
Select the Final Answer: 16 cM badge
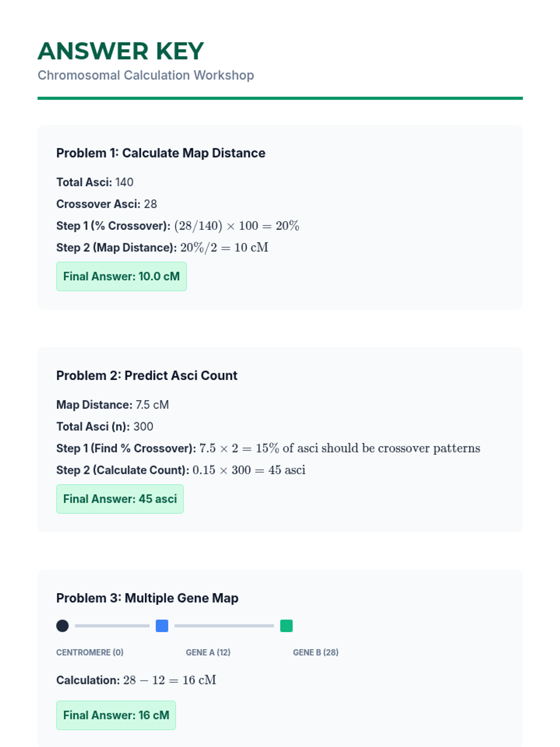(x=116, y=715)
